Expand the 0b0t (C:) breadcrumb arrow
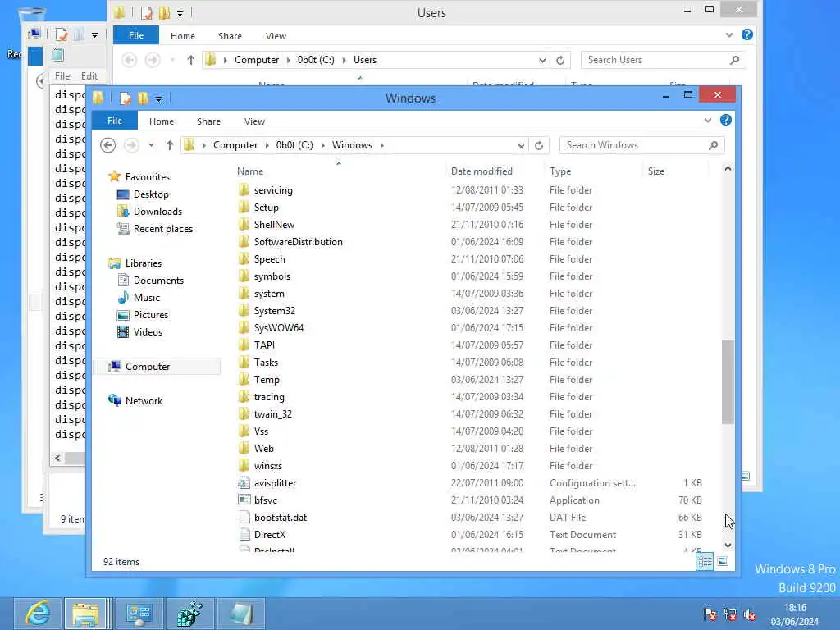 (322, 145)
